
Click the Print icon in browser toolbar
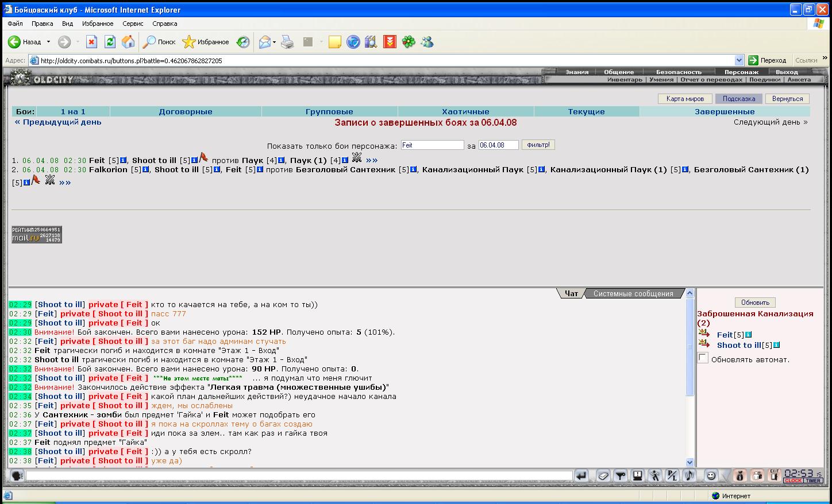(x=287, y=42)
